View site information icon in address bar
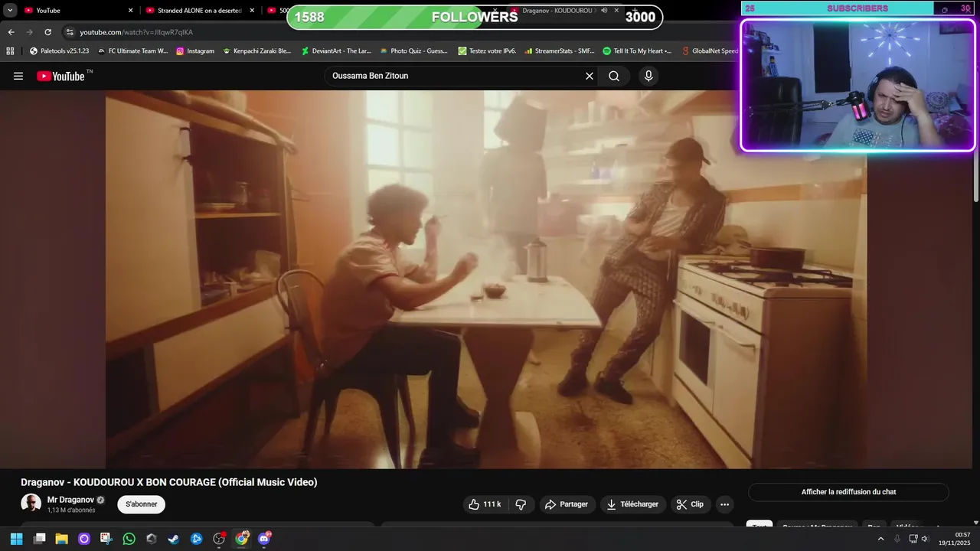The height and width of the screenshot is (551, 980). pos(70,32)
